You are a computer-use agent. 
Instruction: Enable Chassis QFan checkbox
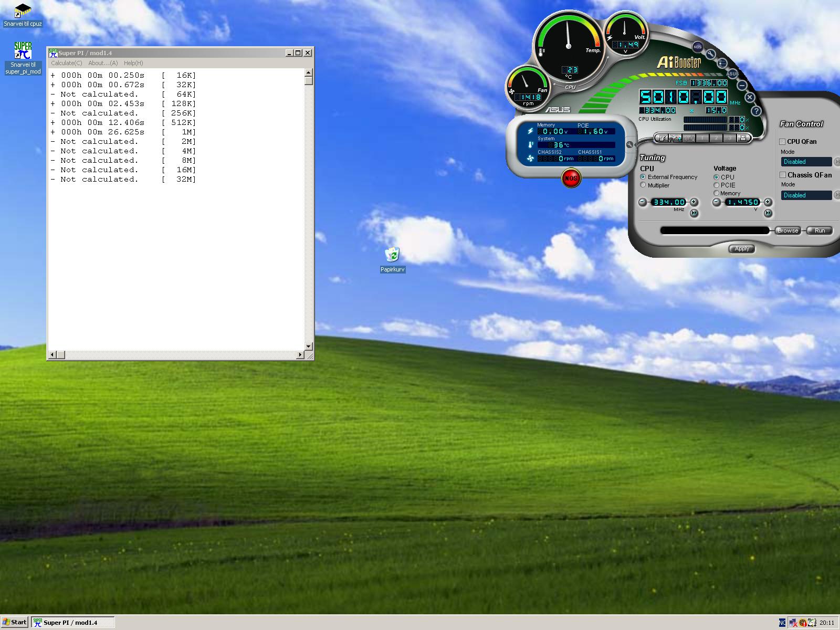pos(782,175)
